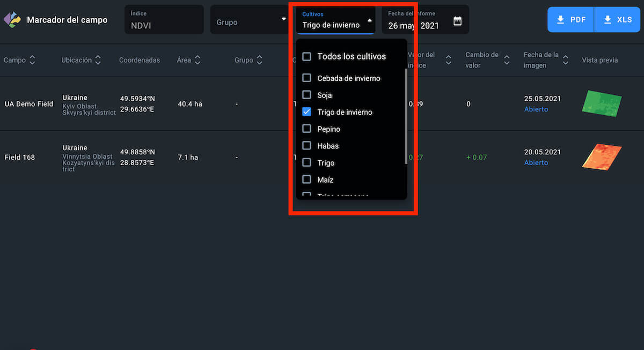Select Maíz in crop list
The height and width of the screenshot is (350, 644).
point(306,180)
